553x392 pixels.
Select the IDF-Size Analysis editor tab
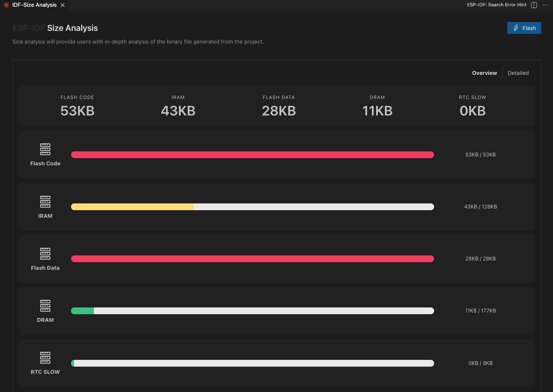(x=34, y=5)
